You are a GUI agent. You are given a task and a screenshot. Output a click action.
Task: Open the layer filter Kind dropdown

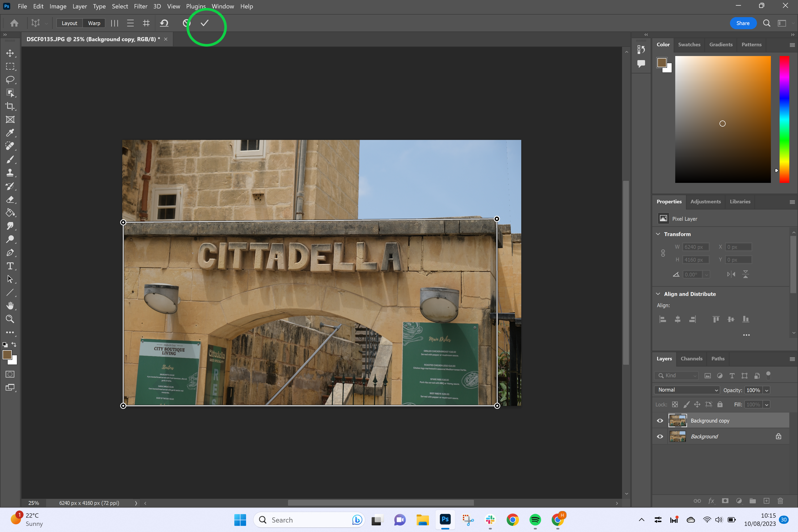point(677,375)
